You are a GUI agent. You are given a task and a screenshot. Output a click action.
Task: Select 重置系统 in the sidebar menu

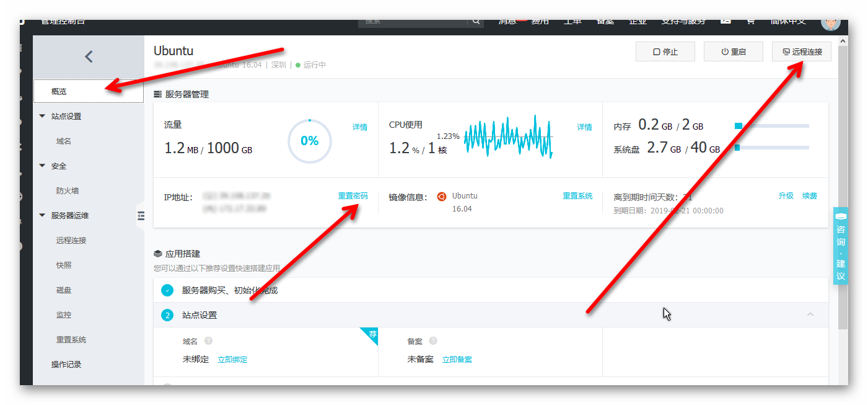[x=71, y=339]
